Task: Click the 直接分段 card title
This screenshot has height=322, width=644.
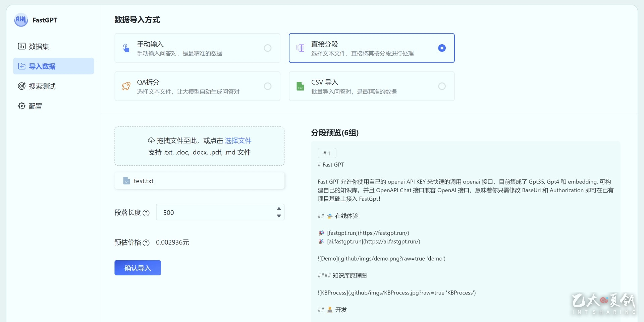Action: point(324,44)
